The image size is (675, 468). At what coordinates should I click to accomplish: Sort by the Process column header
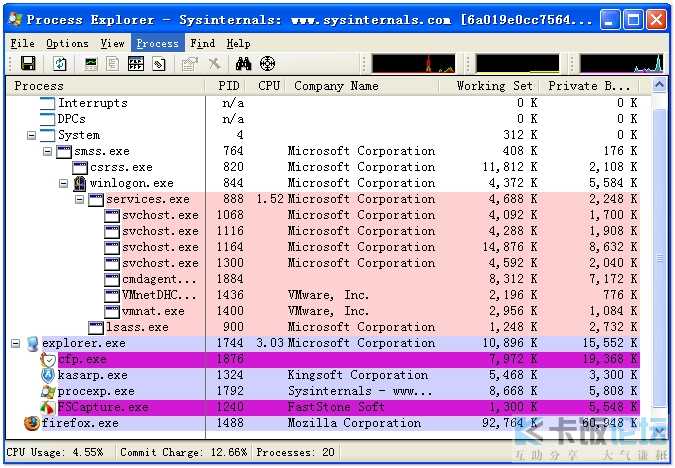pos(106,86)
